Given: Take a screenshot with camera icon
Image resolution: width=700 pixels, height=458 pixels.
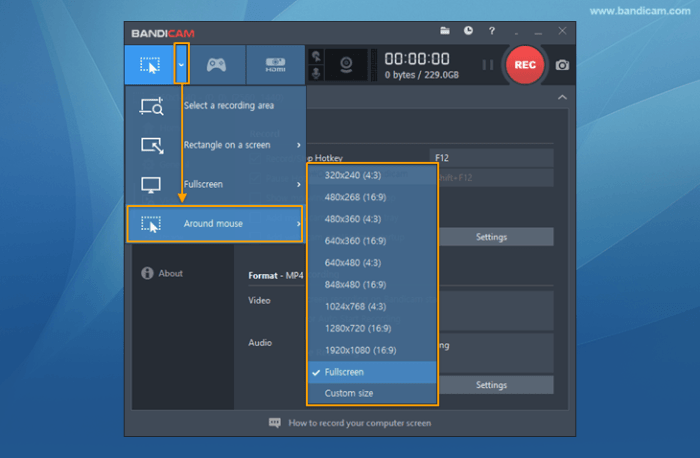Looking at the screenshot, I should (x=562, y=65).
